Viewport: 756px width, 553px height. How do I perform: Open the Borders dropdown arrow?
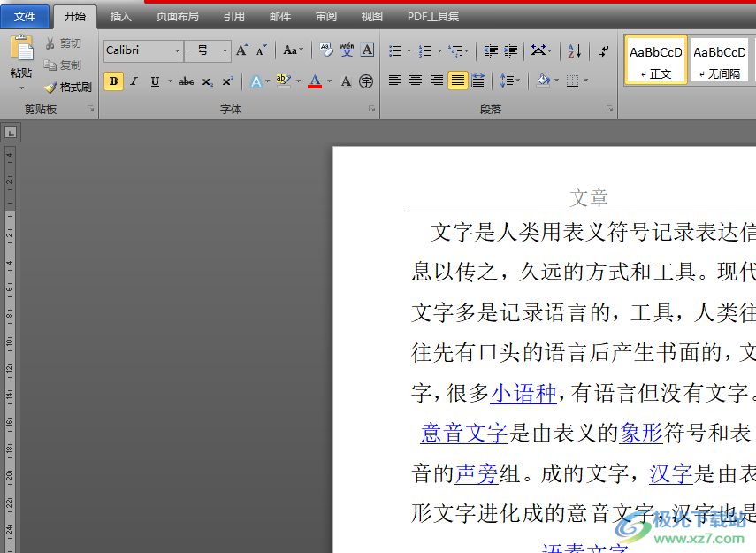point(586,81)
